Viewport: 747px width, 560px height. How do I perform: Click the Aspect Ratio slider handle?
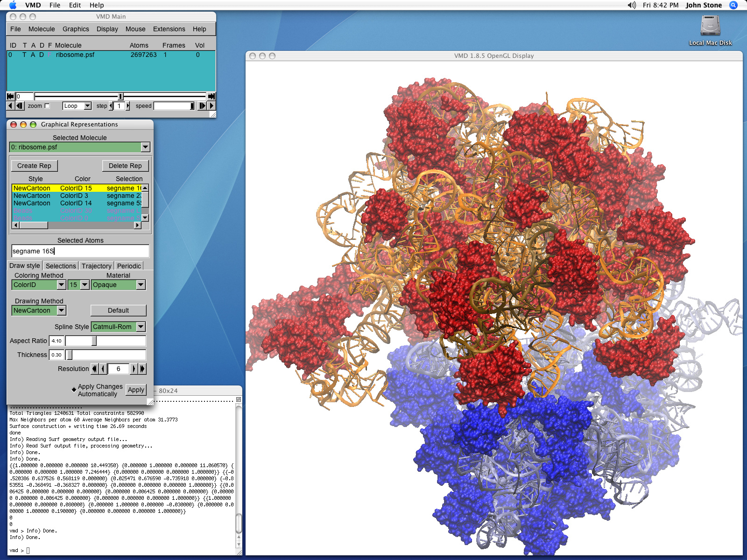click(x=94, y=341)
